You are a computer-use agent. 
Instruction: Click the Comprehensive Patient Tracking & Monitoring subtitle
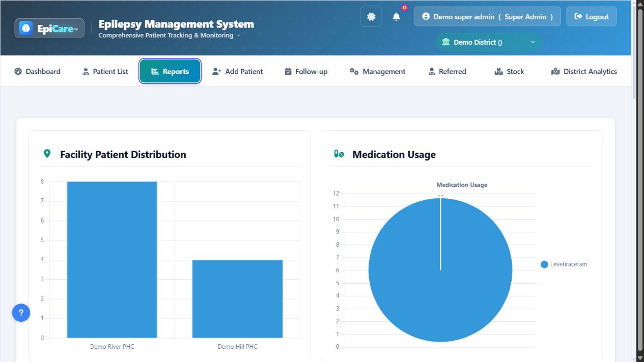pos(166,36)
